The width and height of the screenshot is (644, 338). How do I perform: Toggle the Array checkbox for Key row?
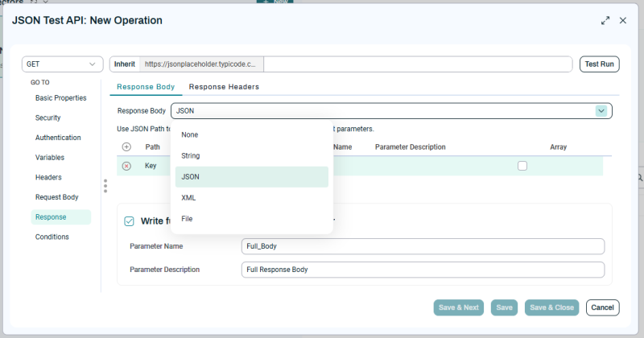[522, 166]
